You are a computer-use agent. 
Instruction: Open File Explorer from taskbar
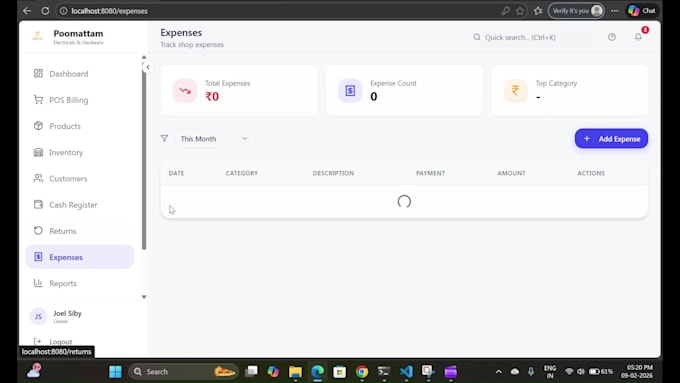[295, 372]
